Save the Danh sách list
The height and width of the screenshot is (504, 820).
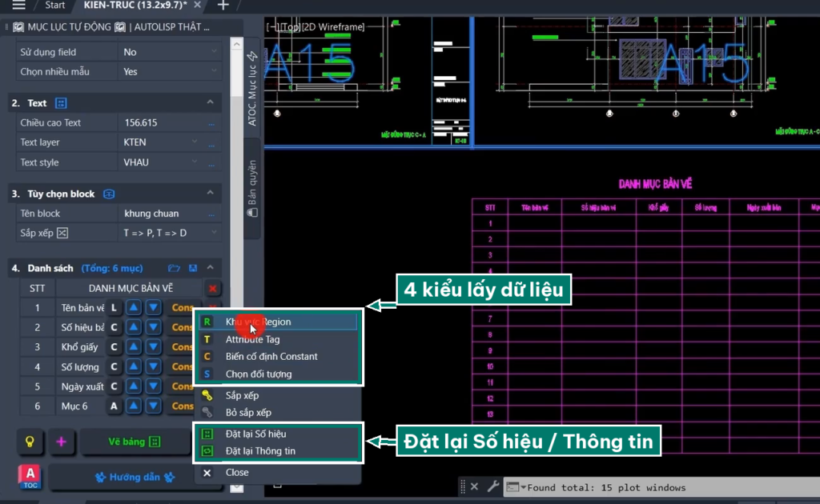coord(193,268)
